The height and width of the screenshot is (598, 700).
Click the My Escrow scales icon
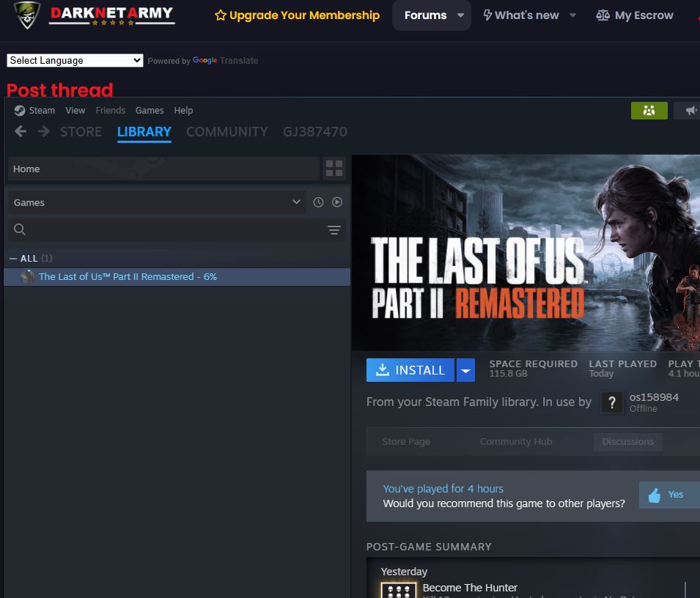coord(603,15)
